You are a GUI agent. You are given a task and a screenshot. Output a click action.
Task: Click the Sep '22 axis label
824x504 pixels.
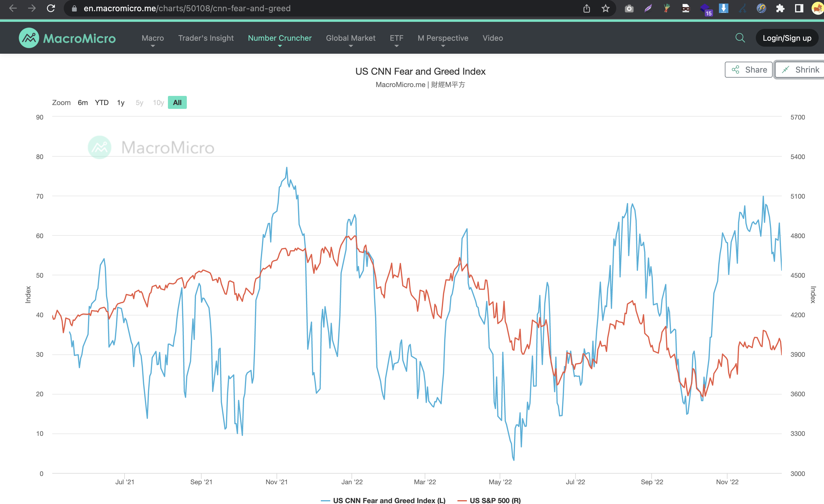652,482
